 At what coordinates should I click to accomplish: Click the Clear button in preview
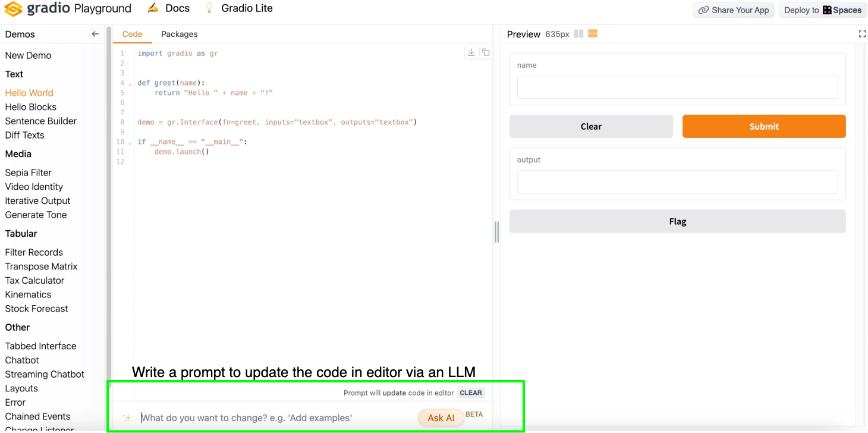click(x=591, y=126)
